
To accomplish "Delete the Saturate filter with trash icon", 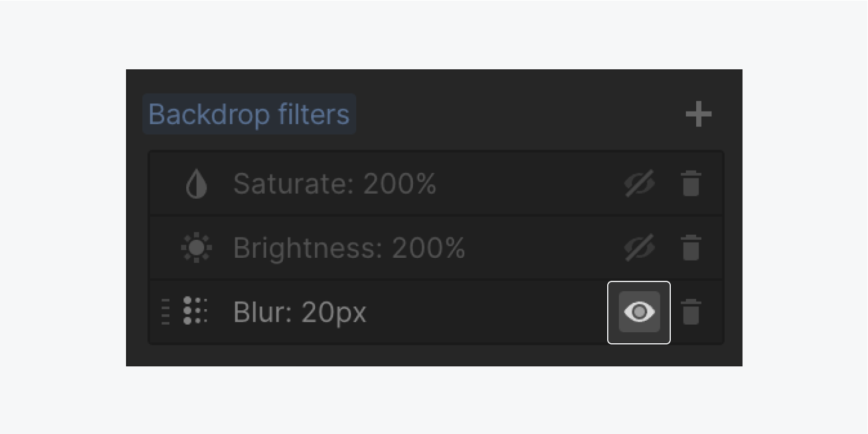I will [691, 184].
